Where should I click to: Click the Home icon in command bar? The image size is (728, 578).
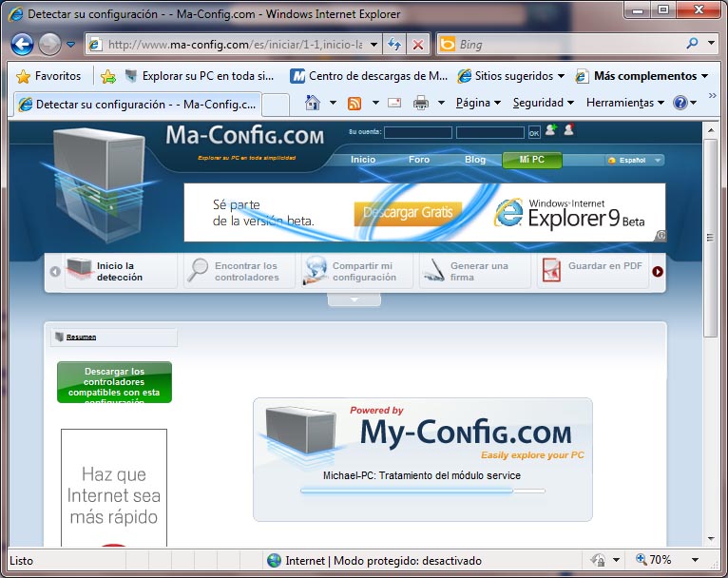(313, 103)
